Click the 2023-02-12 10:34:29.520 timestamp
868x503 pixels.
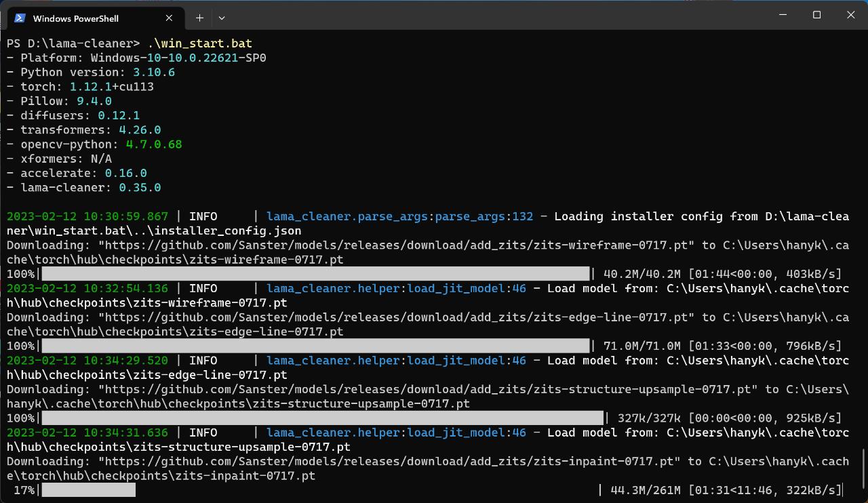(x=87, y=360)
